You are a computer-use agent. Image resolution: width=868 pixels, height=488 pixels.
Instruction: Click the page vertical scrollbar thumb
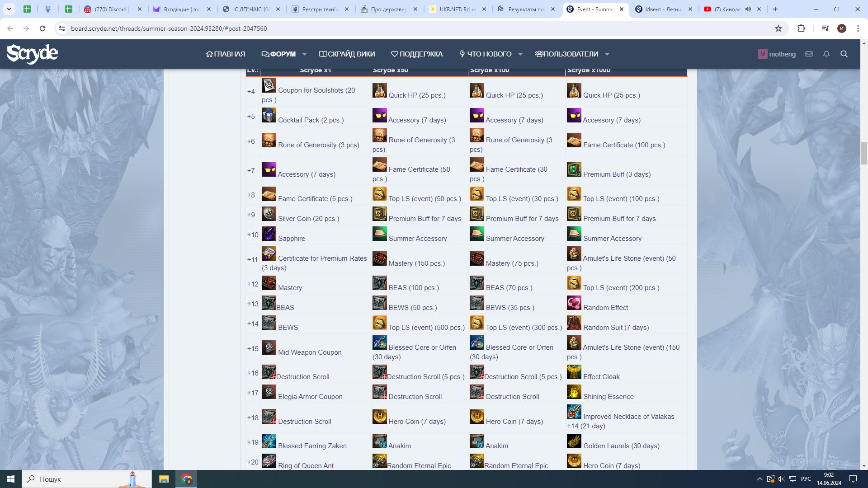(864, 153)
